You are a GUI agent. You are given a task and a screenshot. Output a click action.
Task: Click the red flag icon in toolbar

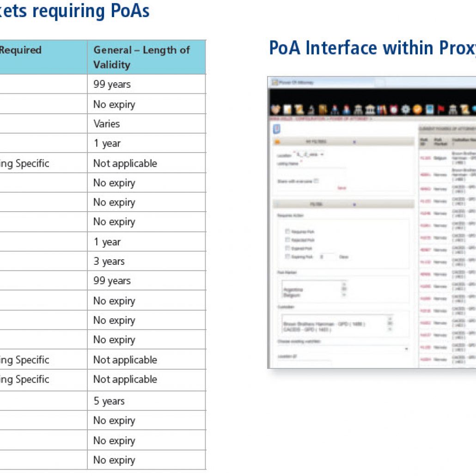pyautogui.click(x=440, y=110)
